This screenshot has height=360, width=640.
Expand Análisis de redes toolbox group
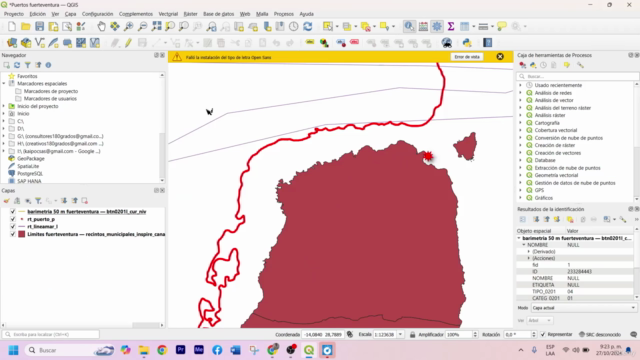[520, 93]
